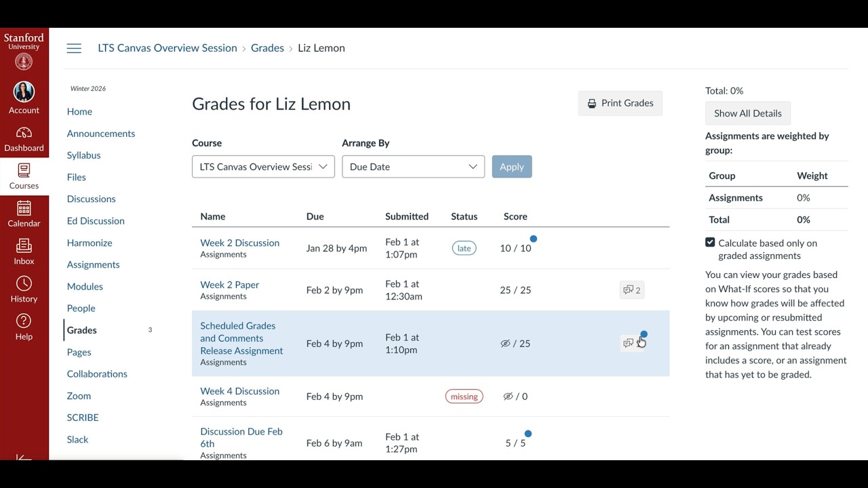Screen dimensions: 868x488
Task: Toggle Calculate based only on graded assignments
Action: [x=710, y=243]
